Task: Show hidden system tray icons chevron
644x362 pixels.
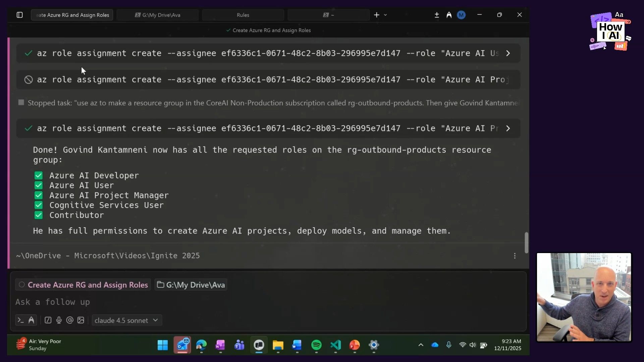Action: point(421,345)
